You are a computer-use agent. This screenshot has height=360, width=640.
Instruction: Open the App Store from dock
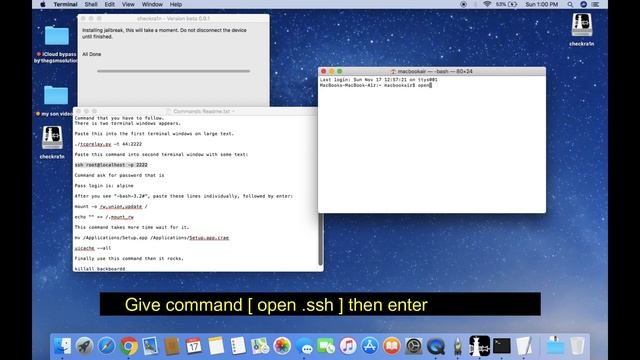[x=370, y=346]
